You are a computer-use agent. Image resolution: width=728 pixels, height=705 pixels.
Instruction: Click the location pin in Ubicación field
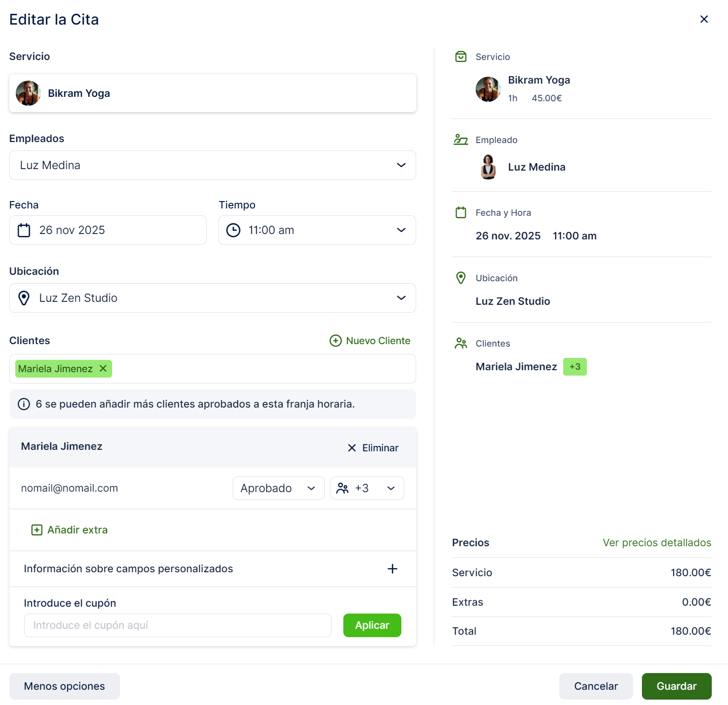click(24, 298)
